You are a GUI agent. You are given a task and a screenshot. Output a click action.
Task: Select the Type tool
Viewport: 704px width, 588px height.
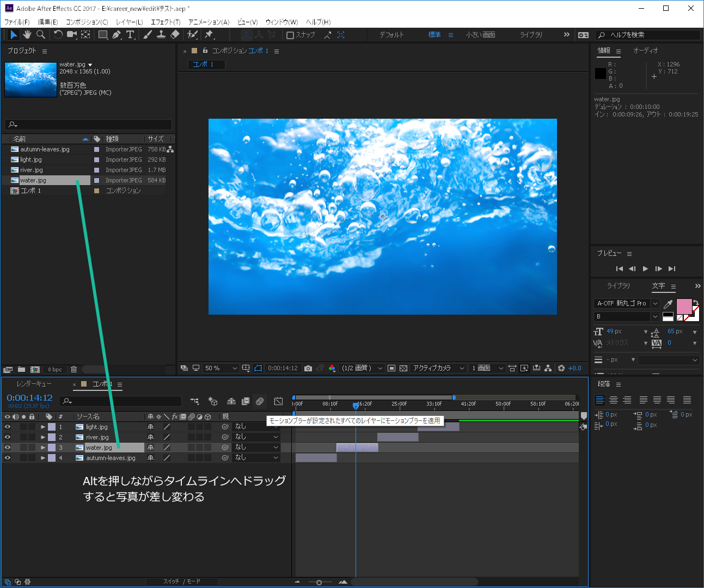pos(130,35)
